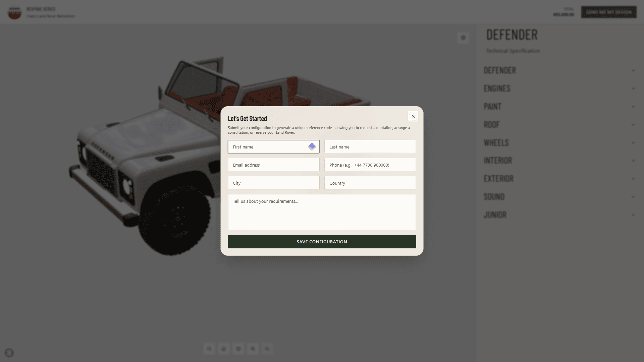Expand the Defender accordion section
Image resolution: width=644 pixels, height=362 pixels.
[x=559, y=70]
